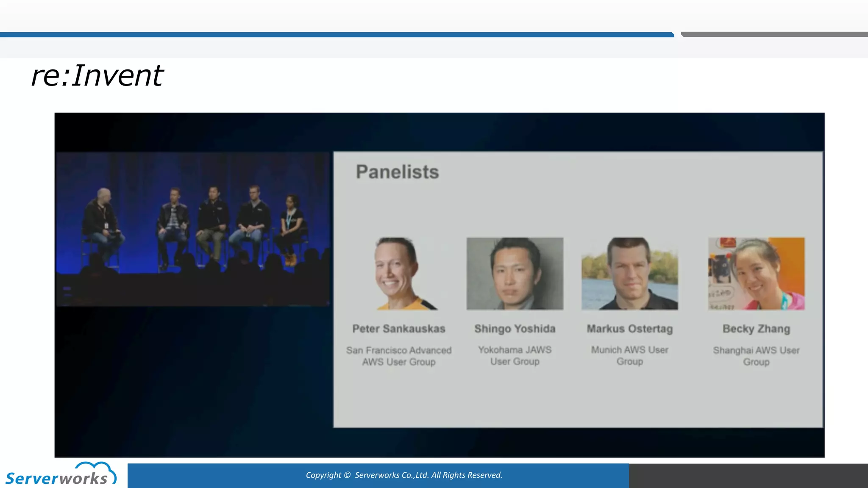Viewport: 868px width, 488px height.
Task: Select Shingo Yoshida's portrait photo
Action: (515, 274)
